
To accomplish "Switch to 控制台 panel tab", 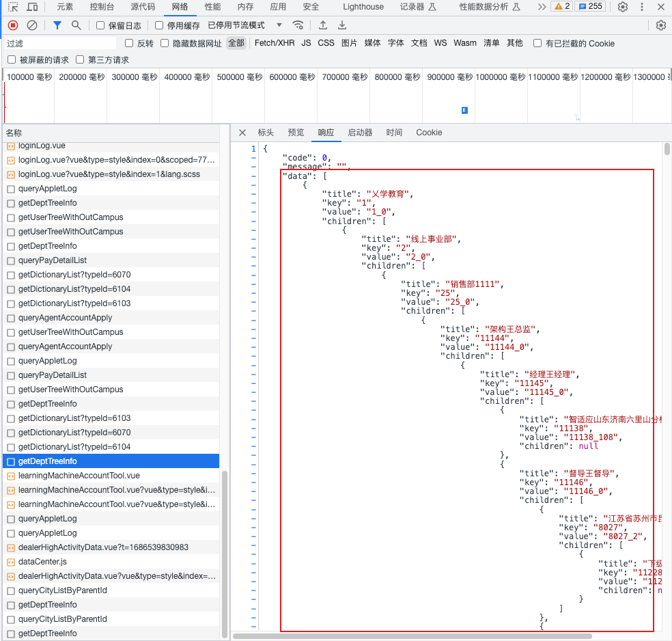I will click(x=102, y=7).
